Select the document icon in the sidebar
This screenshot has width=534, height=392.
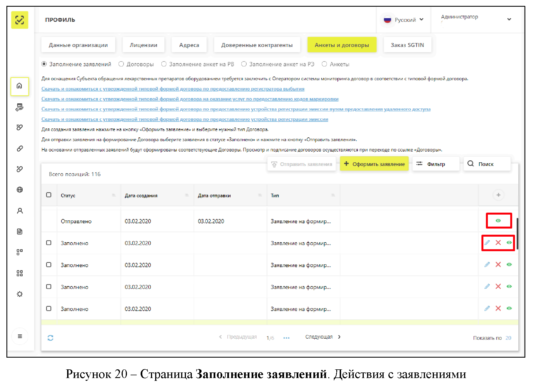pyautogui.click(x=20, y=232)
